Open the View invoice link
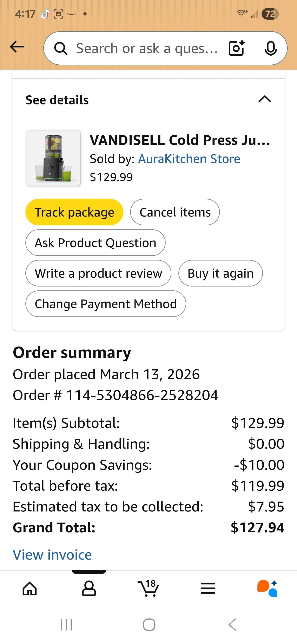Image resolution: width=297 pixels, height=644 pixels. [52, 555]
